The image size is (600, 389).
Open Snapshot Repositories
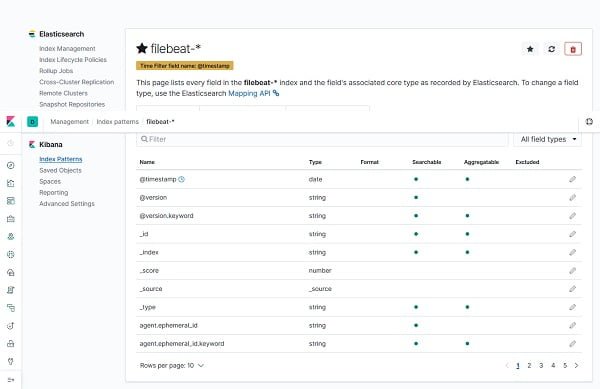coord(72,104)
